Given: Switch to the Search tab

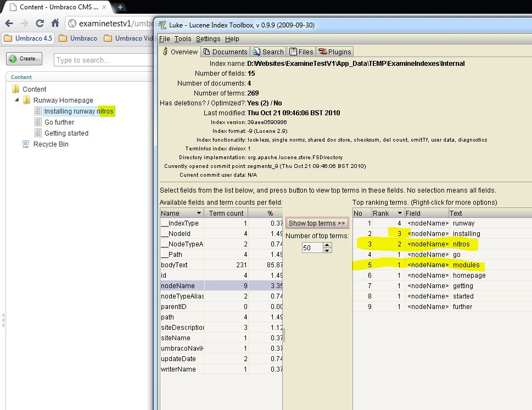Looking at the screenshot, I should coord(268,52).
